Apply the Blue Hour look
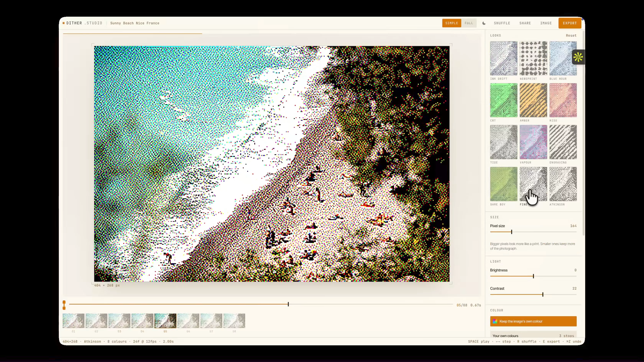This screenshot has height=362, width=644. click(x=563, y=58)
